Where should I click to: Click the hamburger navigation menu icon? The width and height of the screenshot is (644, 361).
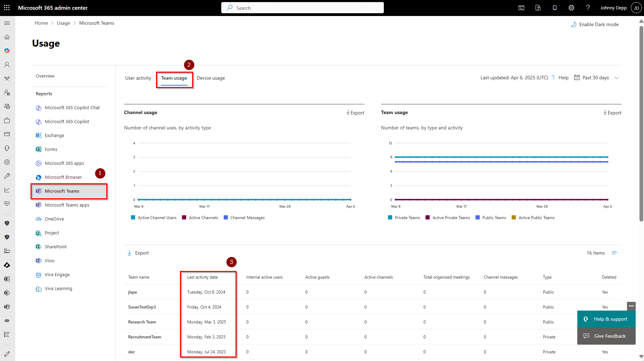pos(7,23)
